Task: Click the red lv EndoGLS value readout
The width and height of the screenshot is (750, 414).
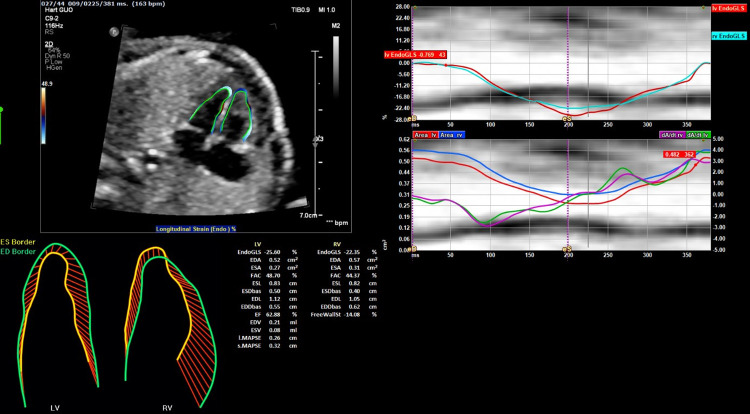Action: 411,53
